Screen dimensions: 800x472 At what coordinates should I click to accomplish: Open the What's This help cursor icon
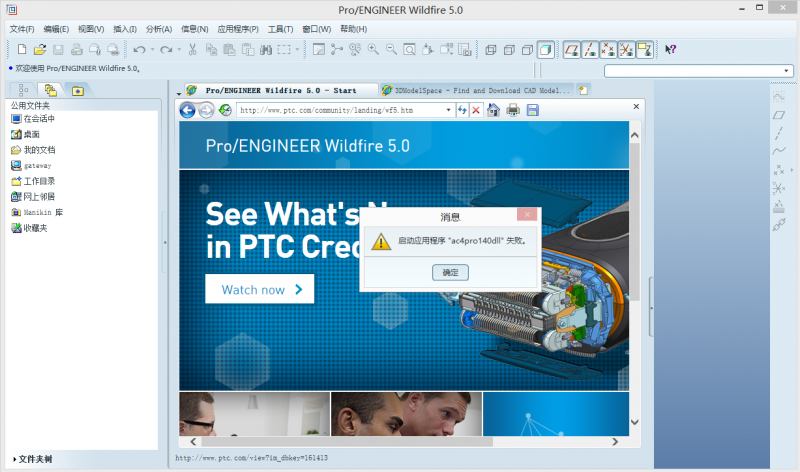coord(670,49)
